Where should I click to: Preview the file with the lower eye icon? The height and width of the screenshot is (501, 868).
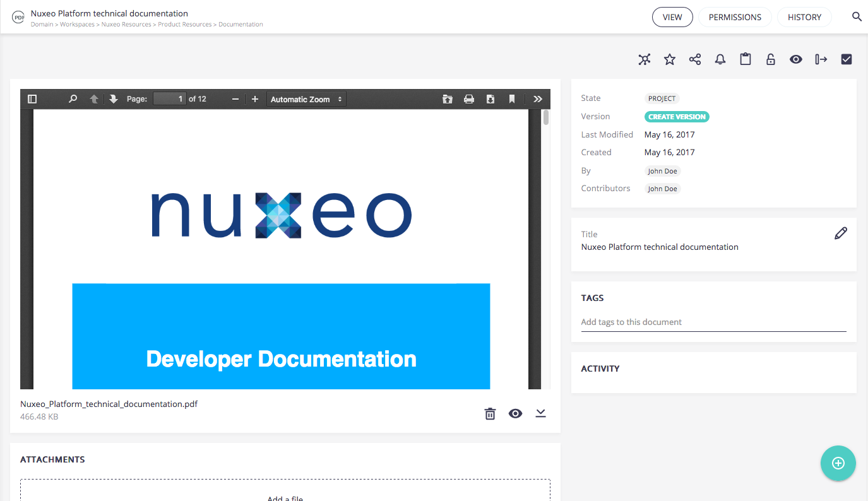[516, 414]
